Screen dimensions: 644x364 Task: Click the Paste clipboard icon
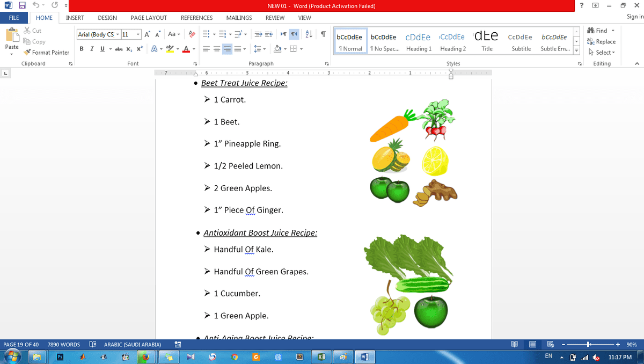tap(12, 35)
